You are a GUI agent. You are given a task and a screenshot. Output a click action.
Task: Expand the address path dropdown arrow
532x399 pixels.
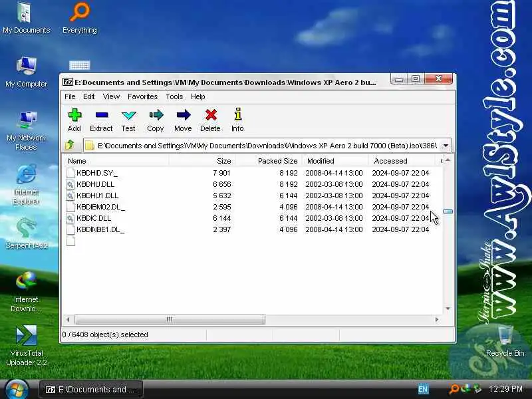click(x=446, y=146)
